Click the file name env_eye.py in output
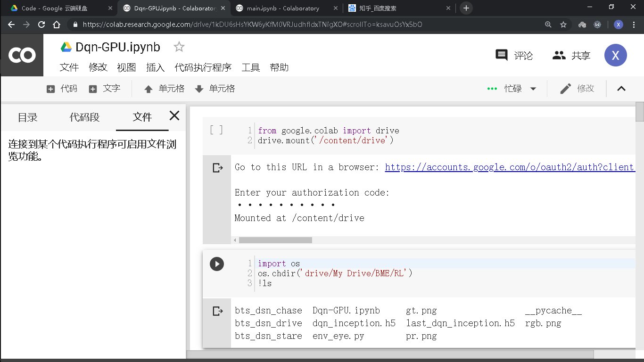This screenshot has width=644, height=362. click(338, 336)
